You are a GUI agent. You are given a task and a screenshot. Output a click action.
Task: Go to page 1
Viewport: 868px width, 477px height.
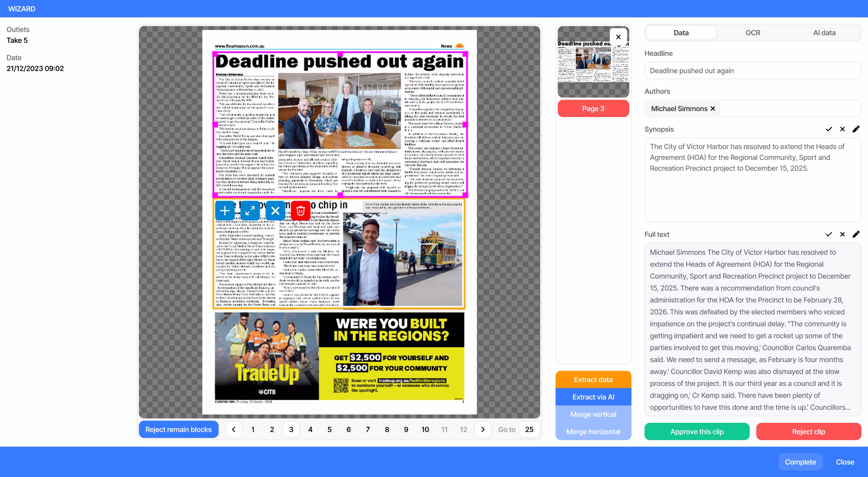(253, 429)
